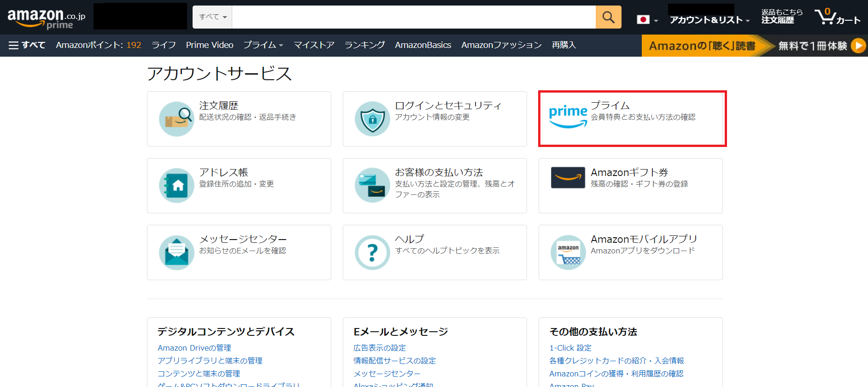Open メッセージセンター card title
The image size is (868, 387).
tap(243, 239)
